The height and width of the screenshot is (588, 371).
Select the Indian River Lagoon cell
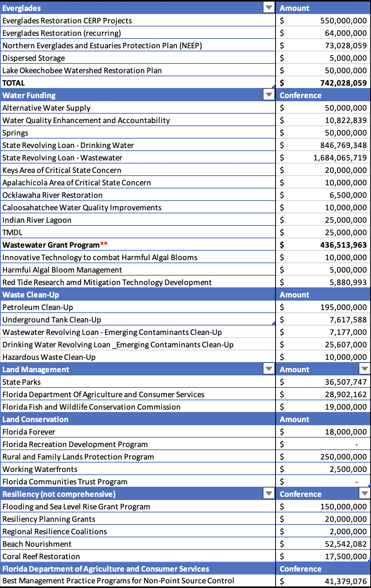pos(37,220)
